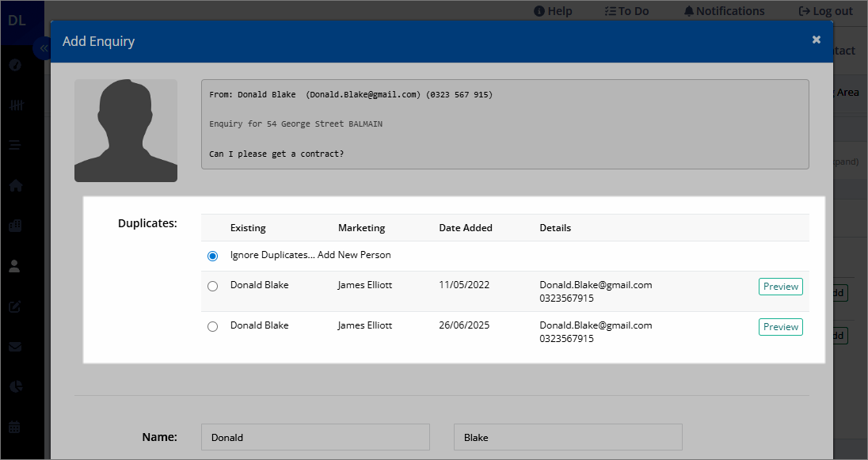The height and width of the screenshot is (460, 868).
Task: Select Ignore Duplicates Add New Person option
Action: point(212,256)
